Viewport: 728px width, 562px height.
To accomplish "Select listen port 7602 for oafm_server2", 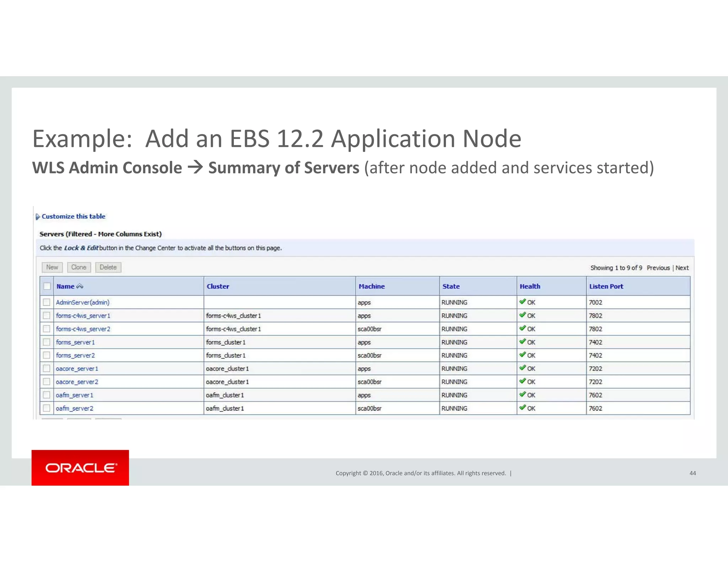I will coord(595,408).
